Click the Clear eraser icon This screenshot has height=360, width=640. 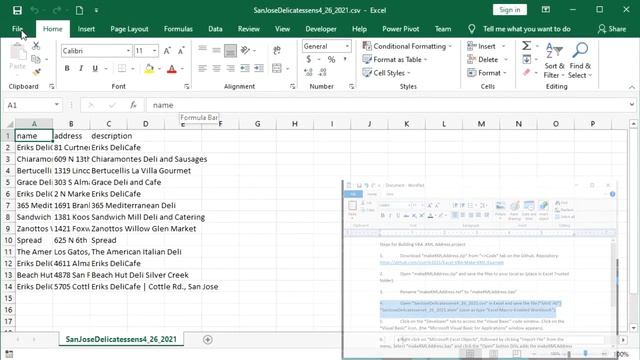pyautogui.click(x=527, y=72)
